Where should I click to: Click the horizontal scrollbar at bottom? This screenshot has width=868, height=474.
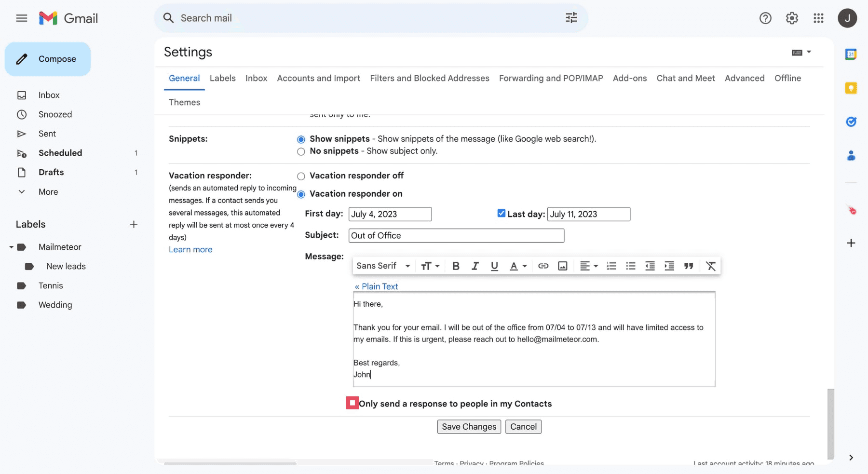tap(230, 463)
